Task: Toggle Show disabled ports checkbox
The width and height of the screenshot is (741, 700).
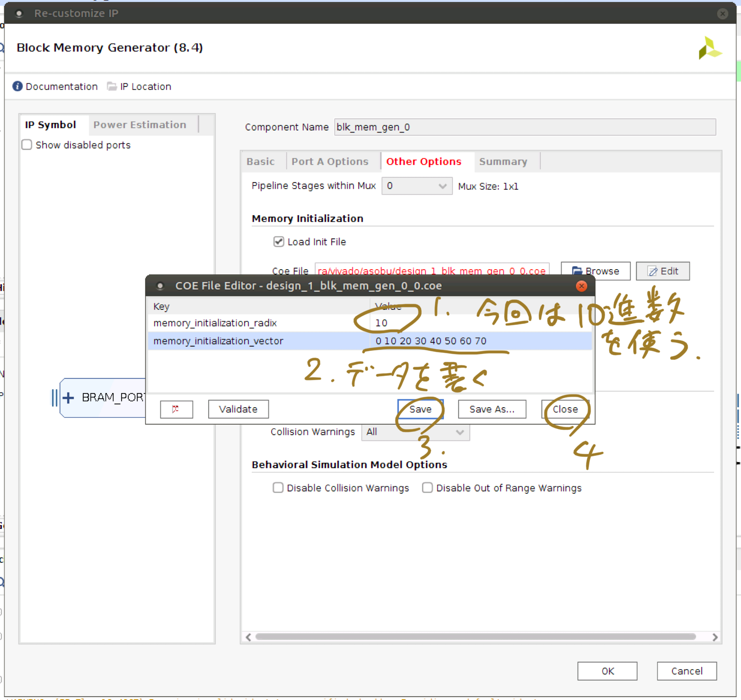Action: [x=27, y=145]
